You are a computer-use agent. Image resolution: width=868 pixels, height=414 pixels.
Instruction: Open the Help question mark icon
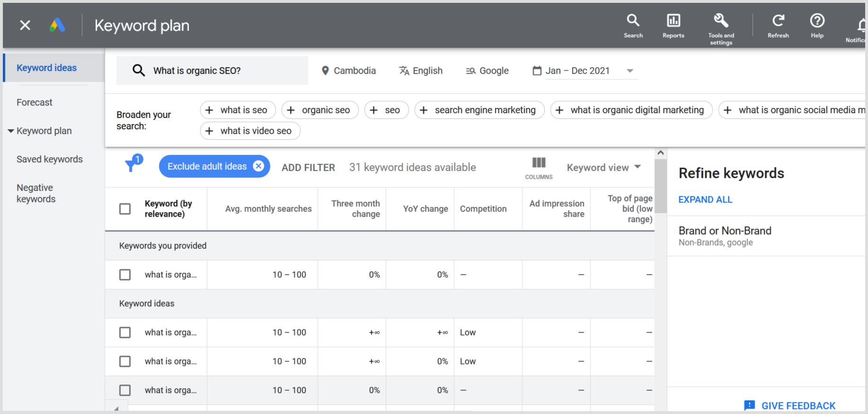click(x=817, y=20)
